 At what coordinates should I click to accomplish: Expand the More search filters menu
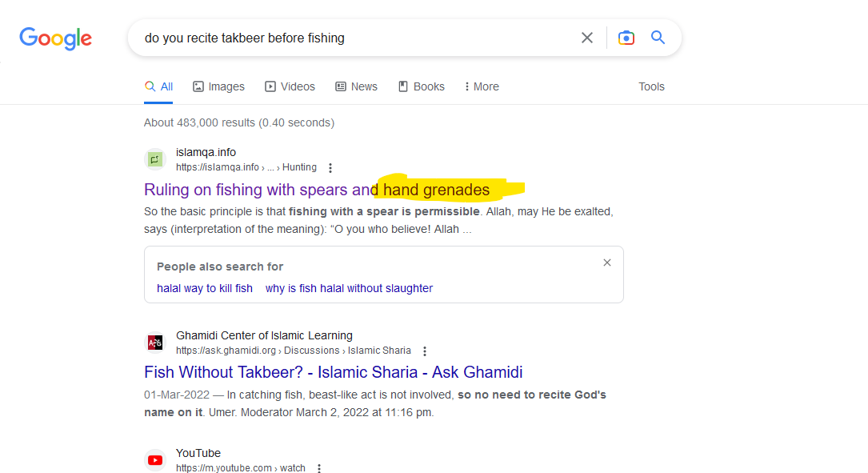click(x=482, y=86)
